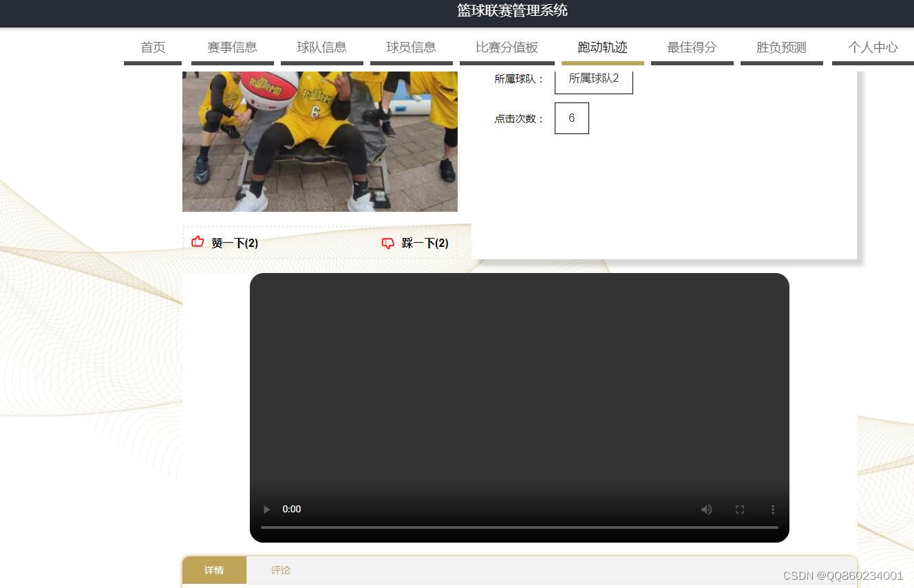This screenshot has width=914, height=588.
Task: Switch to the 评论 comments tab
Action: click(280, 570)
